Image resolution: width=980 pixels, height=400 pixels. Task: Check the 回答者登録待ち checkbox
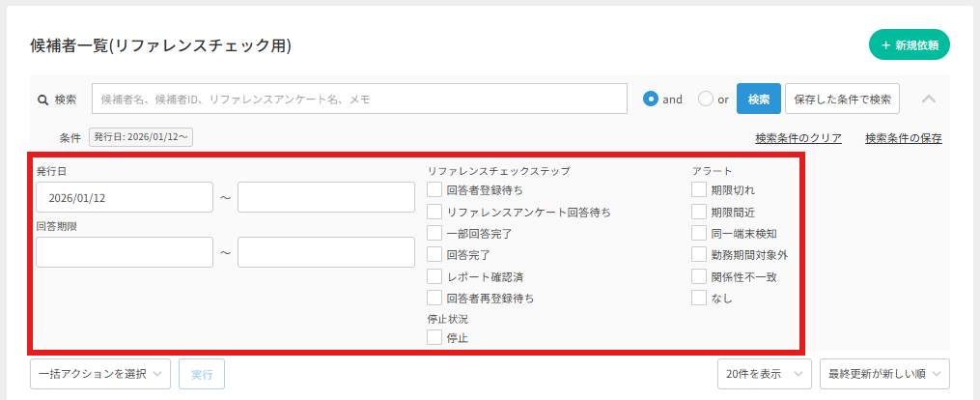pyautogui.click(x=435, y=190)
